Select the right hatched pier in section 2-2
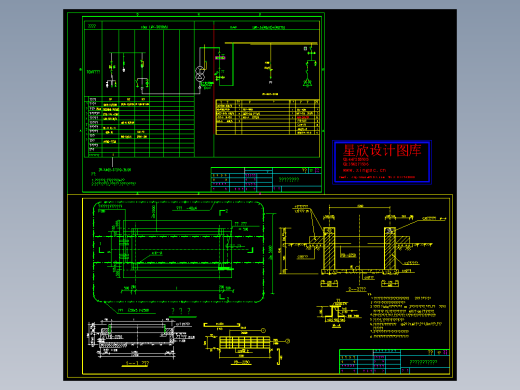The width and height of the screenshot is (520, 390). [x=390, y=248]
